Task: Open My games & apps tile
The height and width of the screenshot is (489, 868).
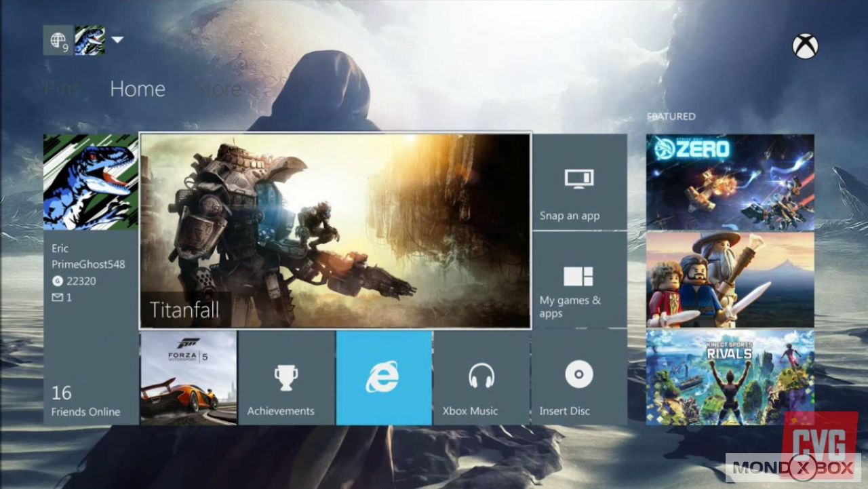Action: tap(579, 279)
